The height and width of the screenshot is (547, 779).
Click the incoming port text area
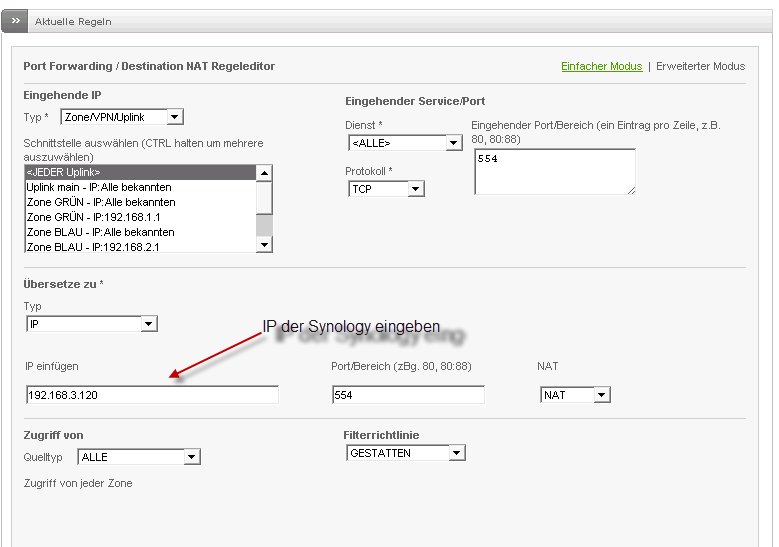(x=554, y=171)
